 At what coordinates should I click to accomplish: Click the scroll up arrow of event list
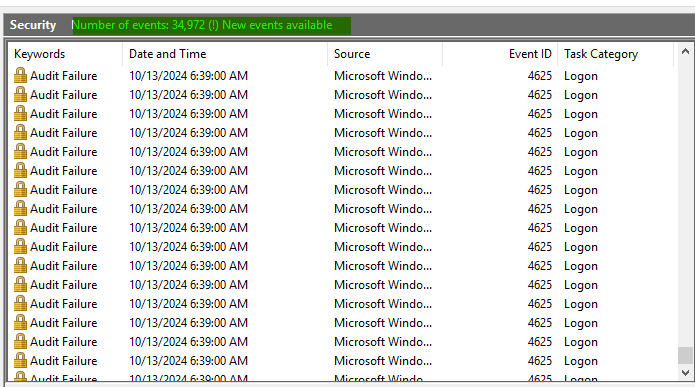[685, 51]
